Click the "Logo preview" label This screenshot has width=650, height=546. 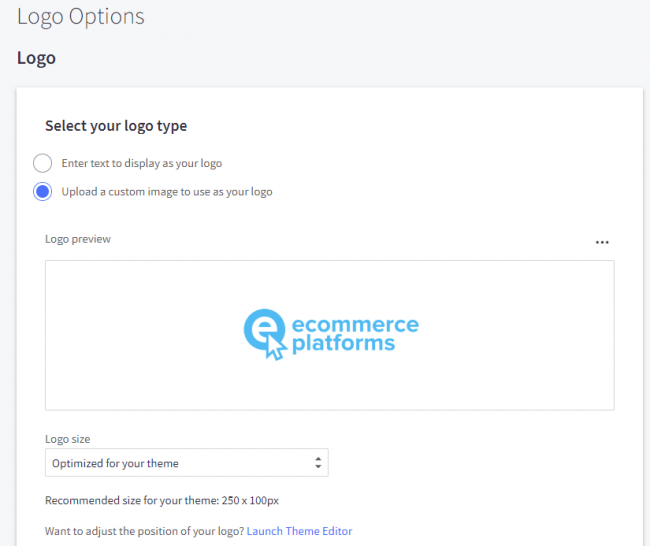pos(78,239)
